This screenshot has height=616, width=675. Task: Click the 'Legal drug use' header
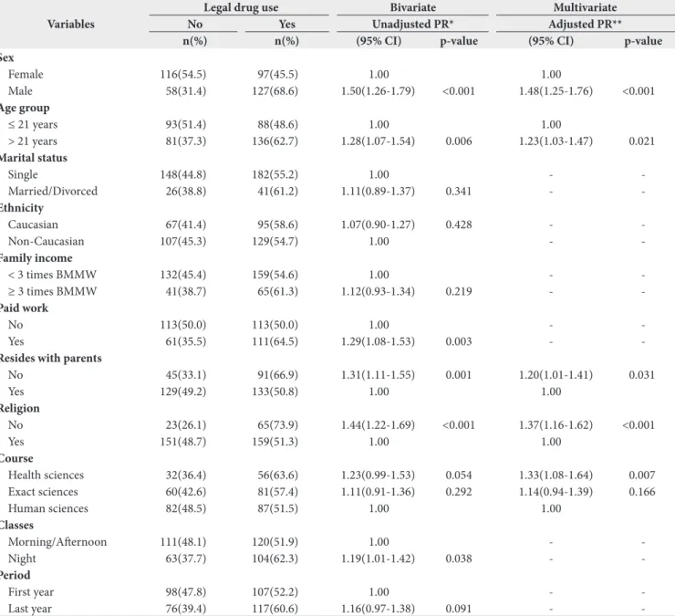pos(241,7)
